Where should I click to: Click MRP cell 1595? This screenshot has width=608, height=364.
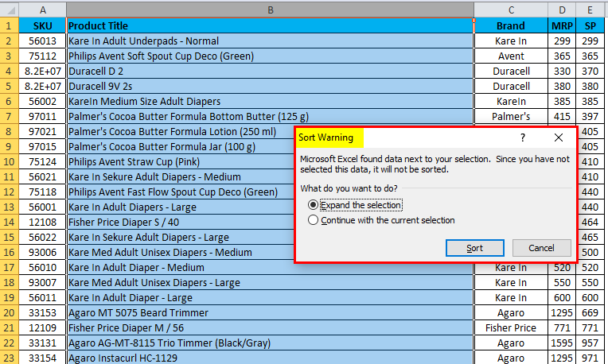(x=562, y=343)
